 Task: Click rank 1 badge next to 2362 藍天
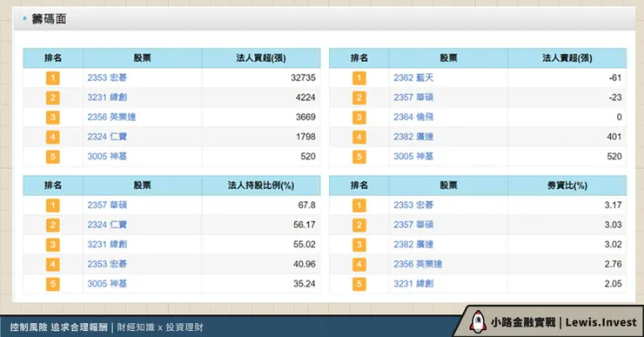click(x=359, y=78)
